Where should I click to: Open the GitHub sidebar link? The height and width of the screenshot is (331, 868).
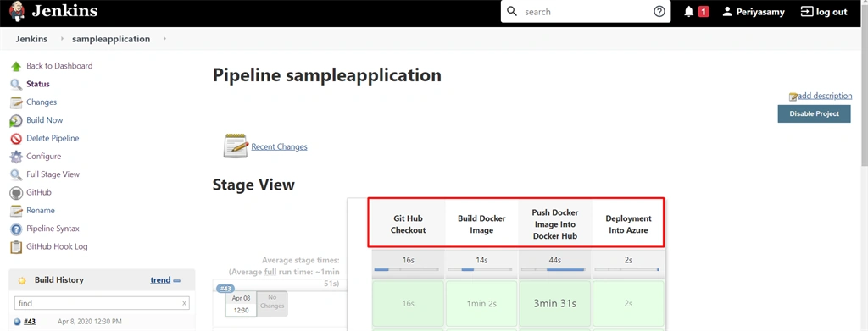tap(39, 192)
